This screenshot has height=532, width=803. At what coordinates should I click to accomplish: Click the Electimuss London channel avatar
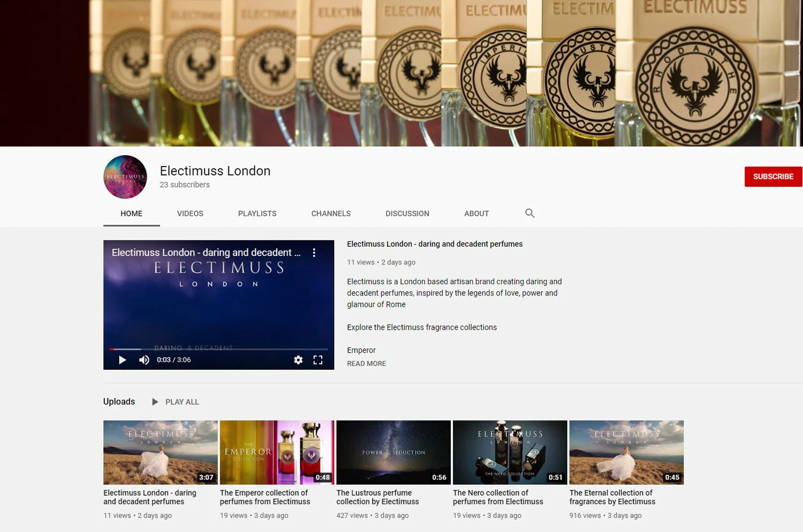(125, 177)
